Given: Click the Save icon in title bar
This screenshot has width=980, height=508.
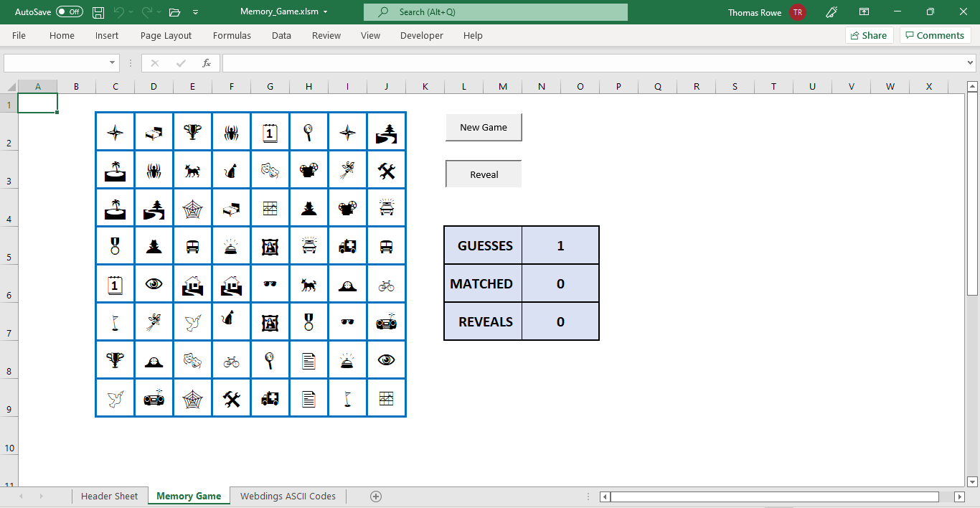Looking at the screenshot, I should pyautogui.click(x=98, y=12).
